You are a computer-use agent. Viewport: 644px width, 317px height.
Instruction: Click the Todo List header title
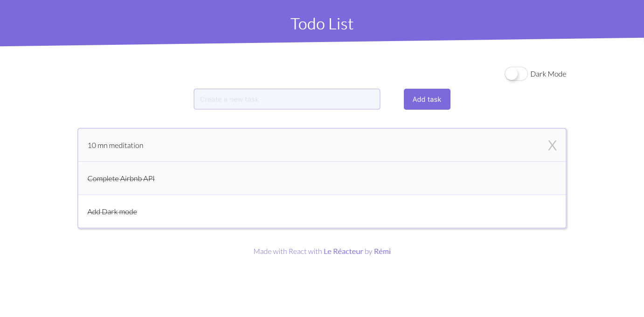[322, 23]
